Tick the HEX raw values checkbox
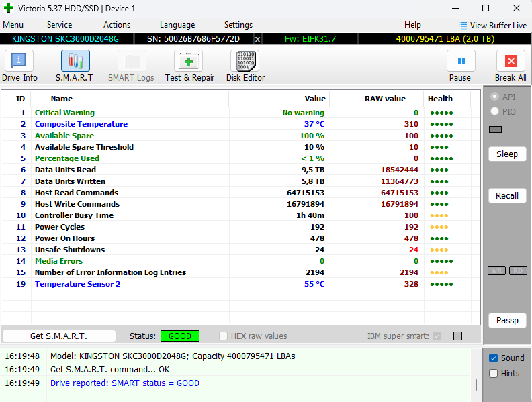Image resolution: width=532 pixels, height=402 pixels. (x=224, y=336)
